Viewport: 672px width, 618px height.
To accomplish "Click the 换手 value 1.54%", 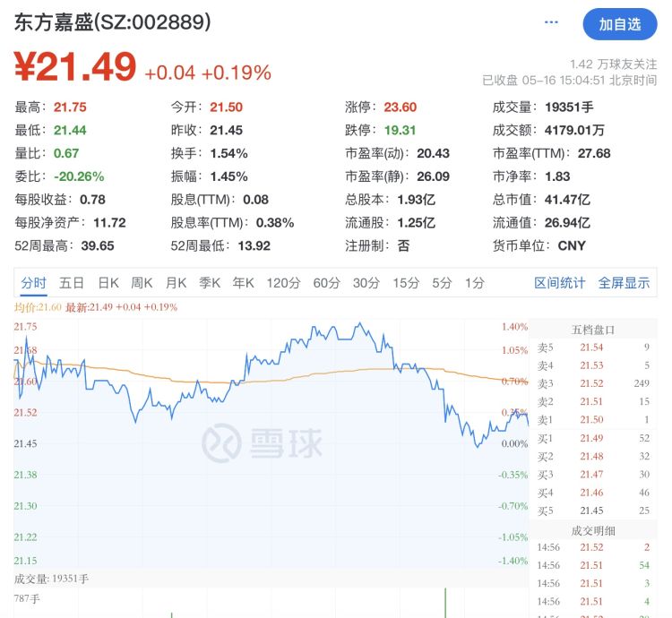I will (228, 153).
